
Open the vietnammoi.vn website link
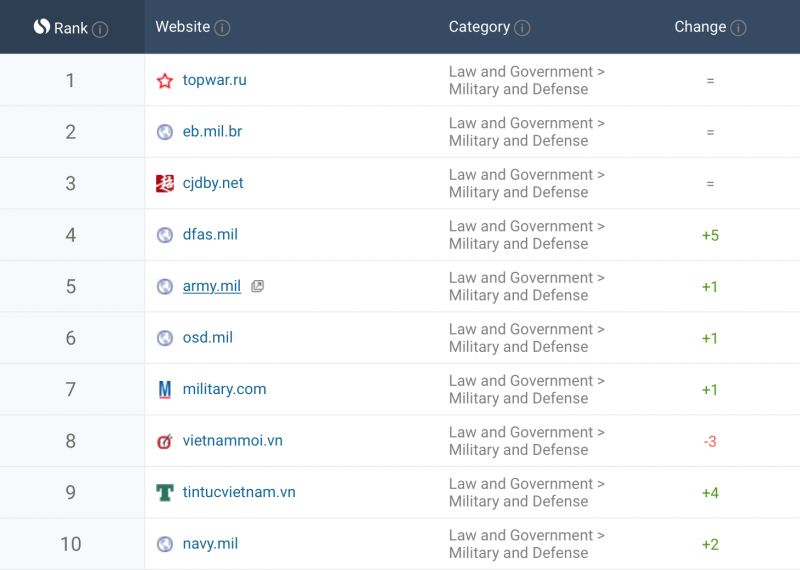233,441
